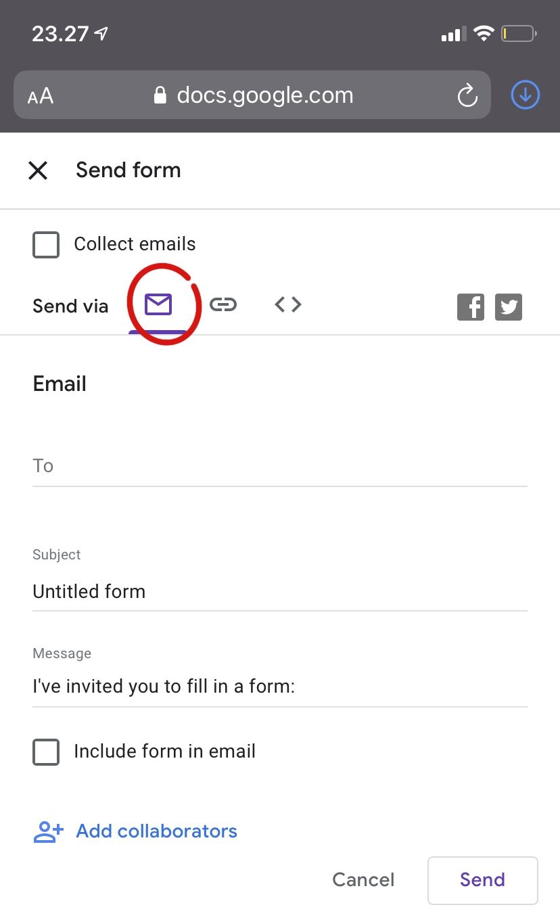Open the embed HTML option
560x924 pixels.
[x=288, y=305]
